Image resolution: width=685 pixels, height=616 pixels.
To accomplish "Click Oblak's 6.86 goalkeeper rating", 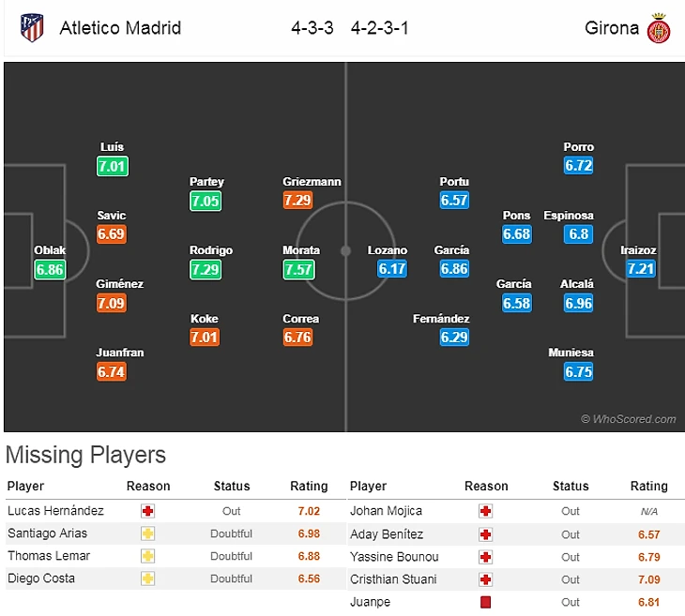I will click(x=50, y=269).
